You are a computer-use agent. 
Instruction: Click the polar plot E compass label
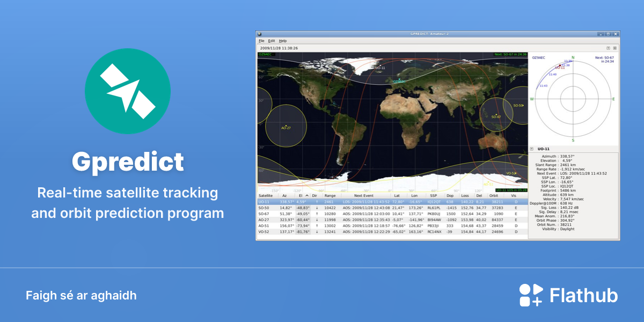(613, 99)
